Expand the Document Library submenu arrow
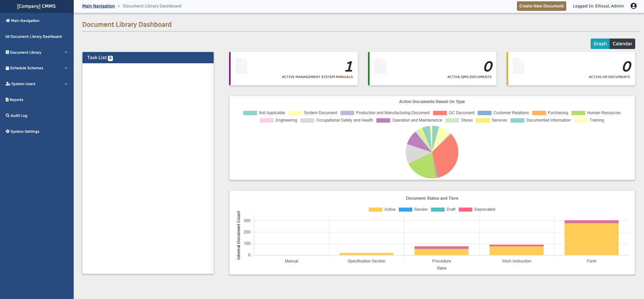 pos(66,52)
